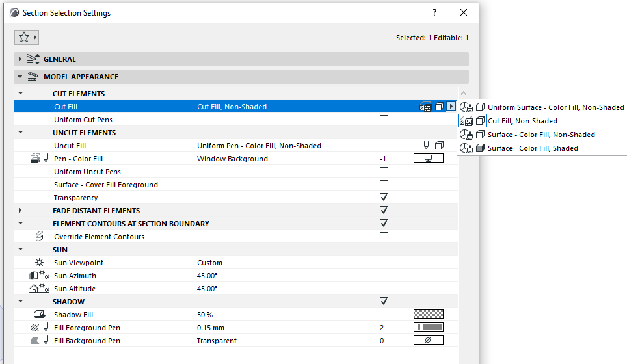Click the Favorites star button
Image resolution: width=627 pixels, height=364 pixels.
click(24, 38)
